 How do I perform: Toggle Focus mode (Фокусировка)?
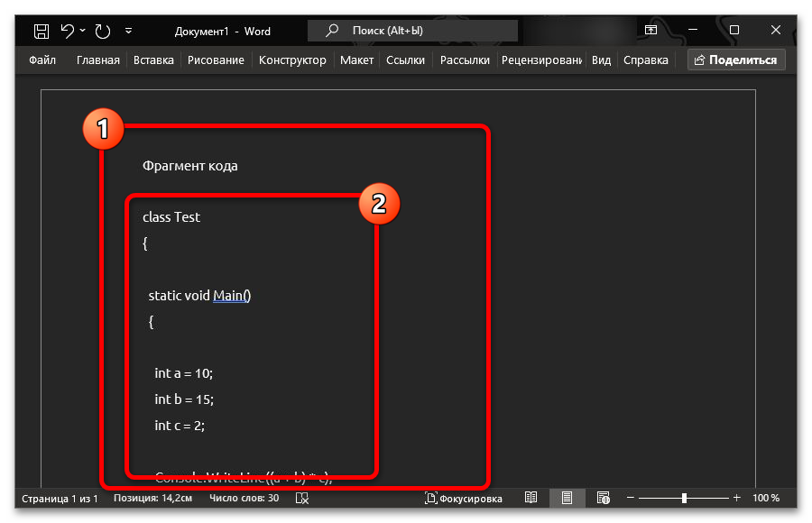click(464, 498)
